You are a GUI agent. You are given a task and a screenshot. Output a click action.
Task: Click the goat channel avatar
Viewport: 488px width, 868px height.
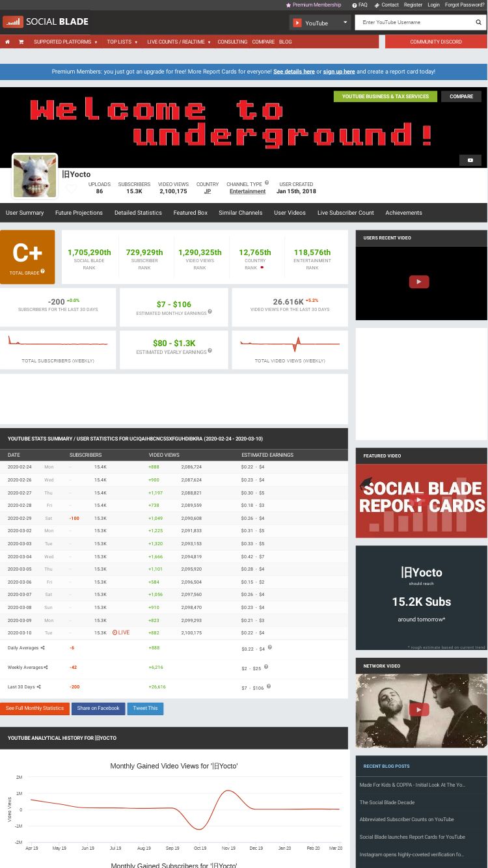pos(34,176)
